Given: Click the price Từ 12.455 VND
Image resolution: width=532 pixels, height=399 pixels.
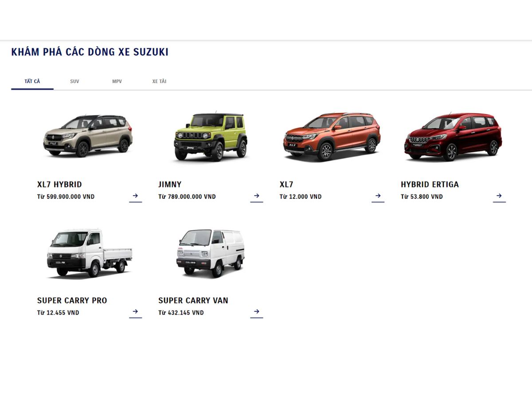Looking at the screenshot, I should (58, 313).
